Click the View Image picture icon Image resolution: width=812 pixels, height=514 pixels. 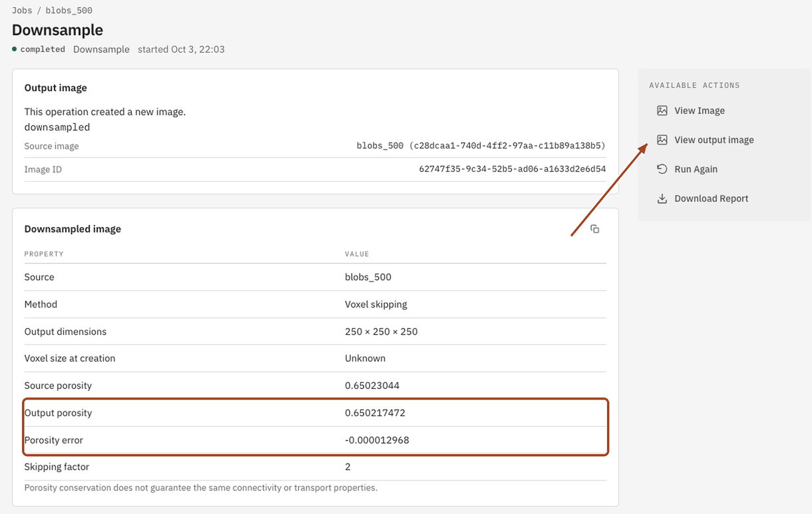[662, 111]
